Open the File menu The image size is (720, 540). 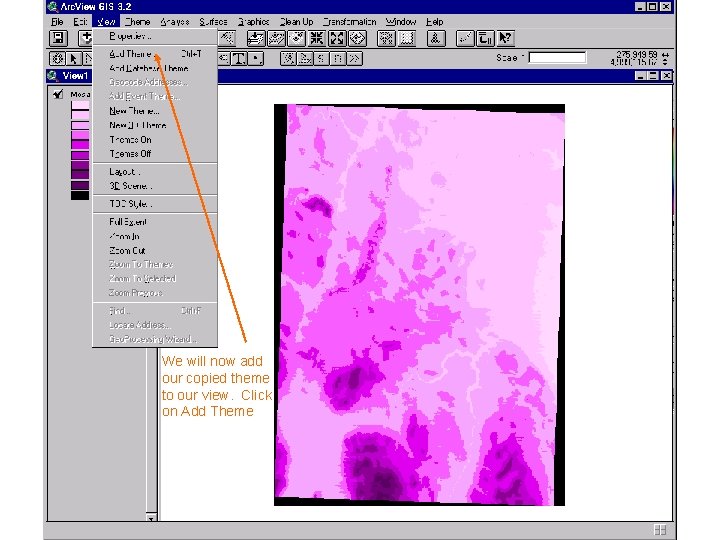[x=57, y=22]
